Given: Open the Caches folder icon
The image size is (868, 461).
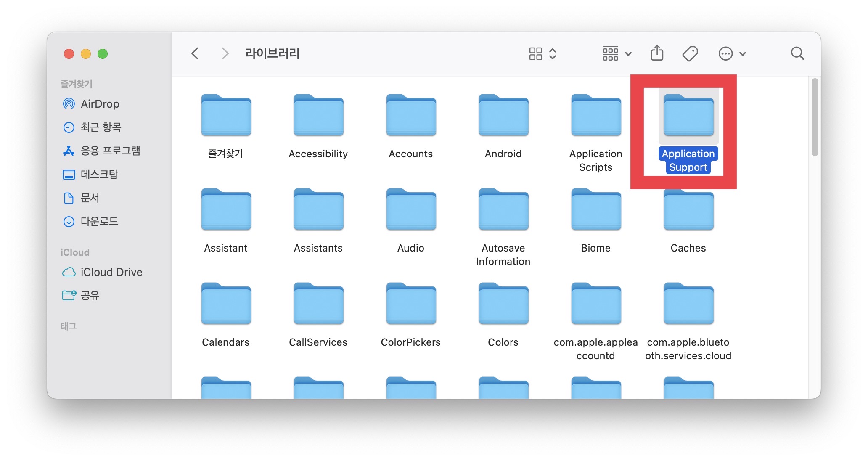Looking at the screenshot, I should [x=688, y=210].
